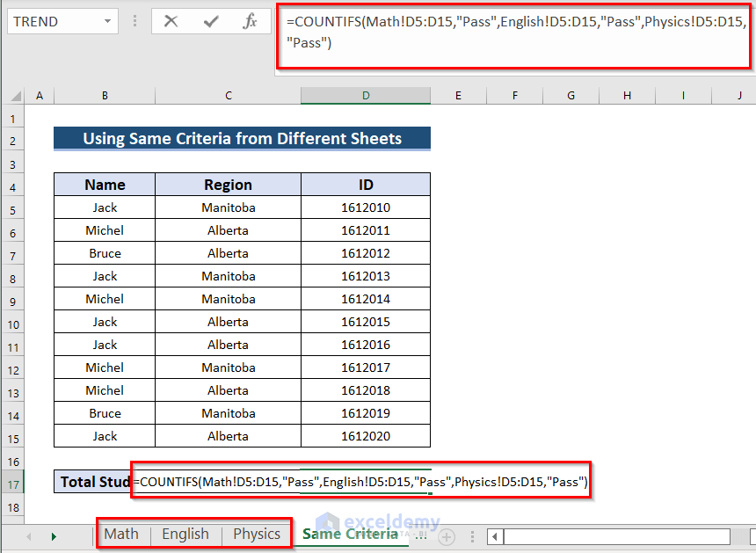Viewport: 756px width, 553px height.
Task: Select all cells with corner triangle
Action: pyautogui.click(x=15, y=96)
